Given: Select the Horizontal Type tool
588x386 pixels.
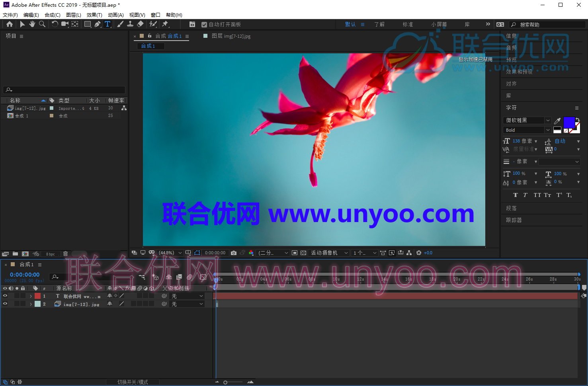Looking at the screenshot, I should pyautogui.click(x=107, y=24).
